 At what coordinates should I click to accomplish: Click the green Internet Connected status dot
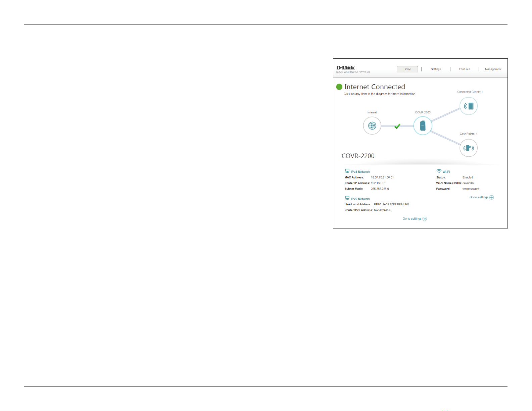[339, 87]
